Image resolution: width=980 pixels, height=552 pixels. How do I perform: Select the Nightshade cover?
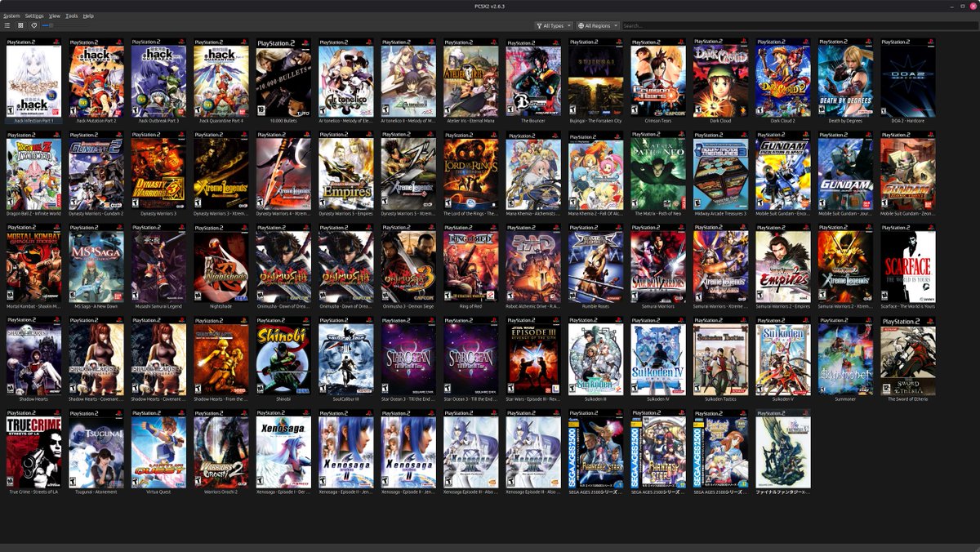point(221,264)
